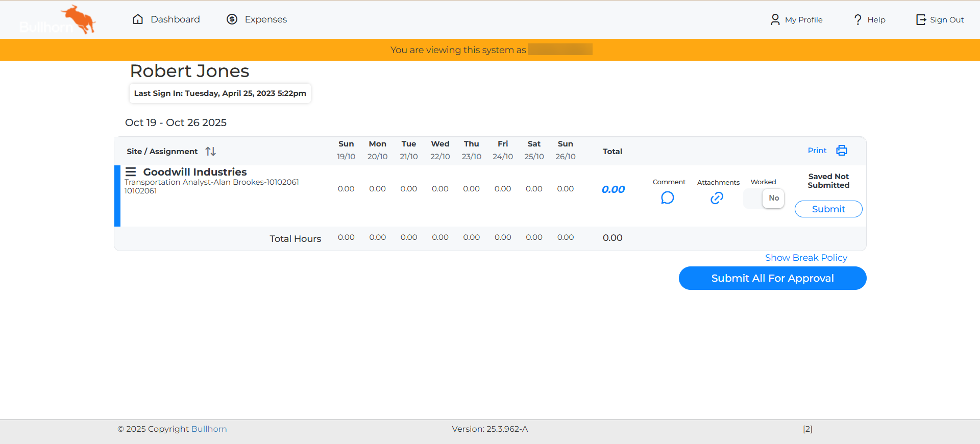The width and height of the screenshot is (980, 444).
Task: Expand the Goodwill Industries hamburger menu
Action: click(x=131, y=172)
